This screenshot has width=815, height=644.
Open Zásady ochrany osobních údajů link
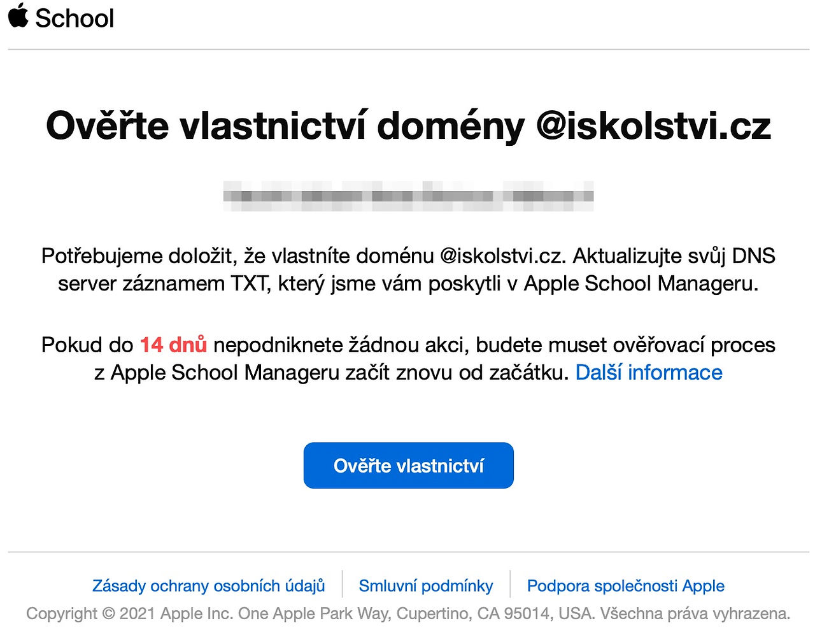point(209,585)
